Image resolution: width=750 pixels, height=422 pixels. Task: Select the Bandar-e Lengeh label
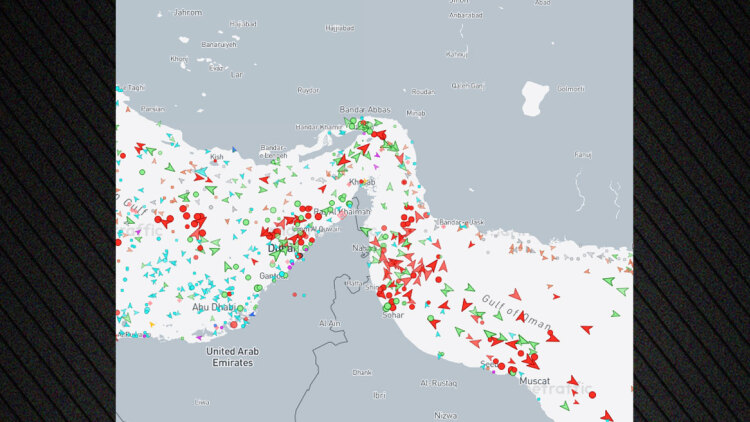pyautogui.click(x=273, y=151)
